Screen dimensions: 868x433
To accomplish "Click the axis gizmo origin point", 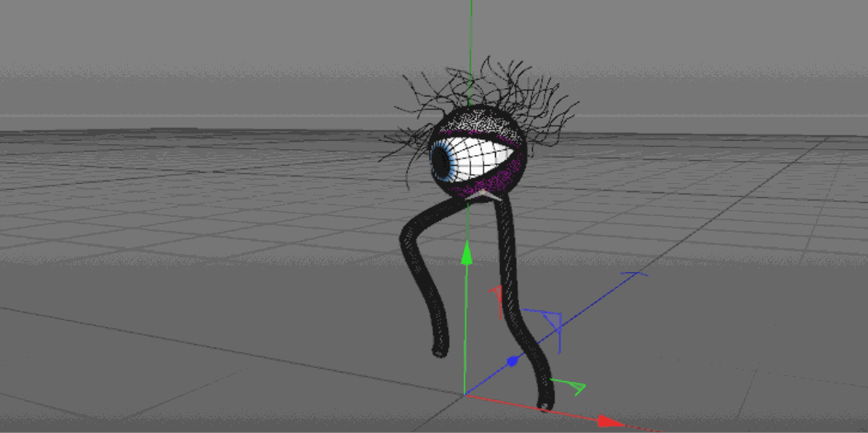I will click(x=465, y=394).
